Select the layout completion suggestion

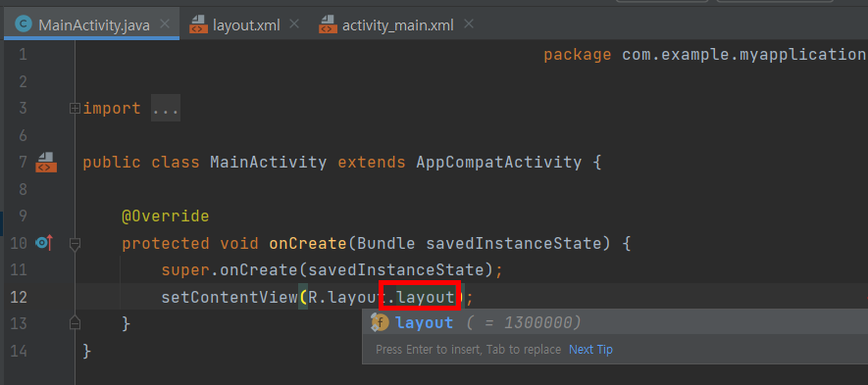[615, 322]
